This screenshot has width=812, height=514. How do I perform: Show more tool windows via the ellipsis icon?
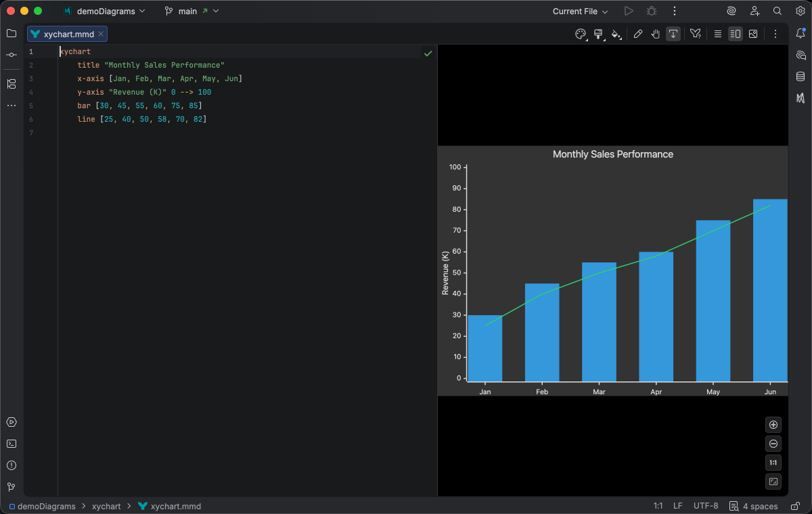pos(12,106)
